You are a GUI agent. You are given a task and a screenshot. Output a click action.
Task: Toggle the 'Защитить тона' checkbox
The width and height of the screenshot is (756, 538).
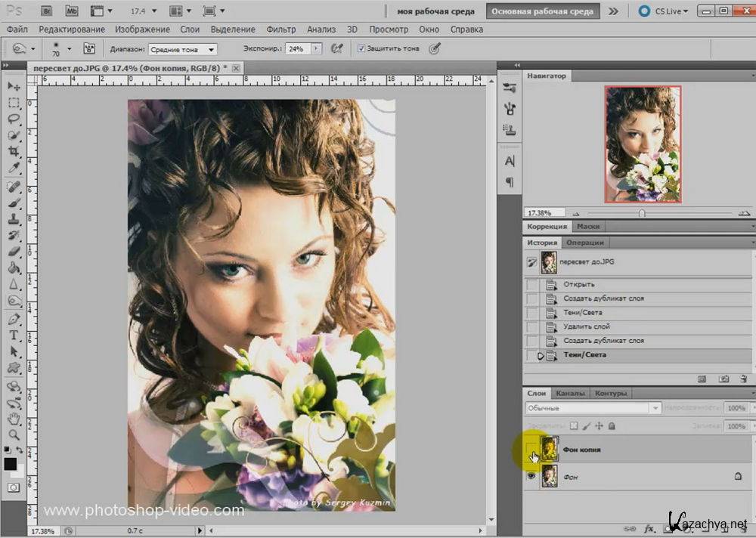(361, 49)
